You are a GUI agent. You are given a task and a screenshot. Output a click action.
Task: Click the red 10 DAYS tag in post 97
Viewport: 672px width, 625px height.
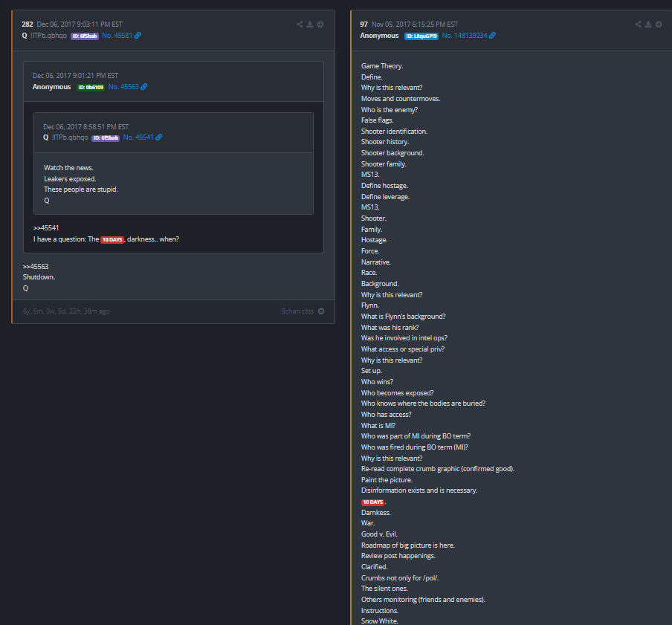pos(373,502)
